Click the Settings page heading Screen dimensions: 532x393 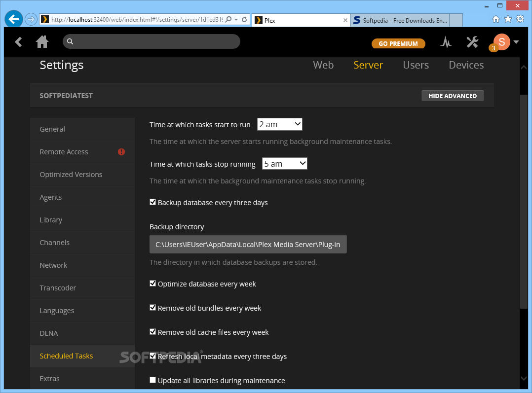click(61, 65)
